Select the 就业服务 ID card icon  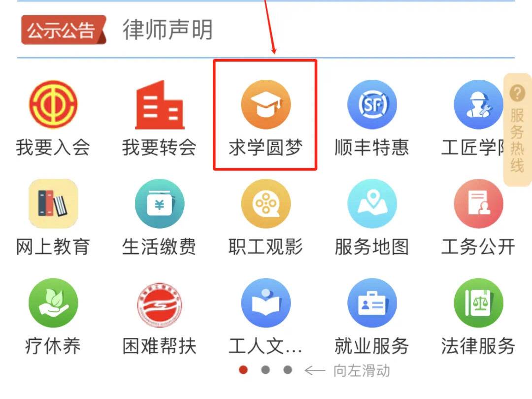372,302
